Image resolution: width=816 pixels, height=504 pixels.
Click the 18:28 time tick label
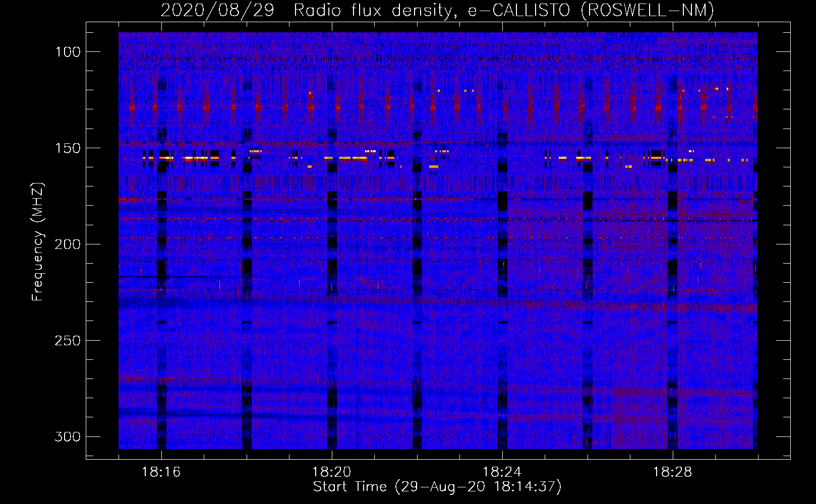coord(673,472)
